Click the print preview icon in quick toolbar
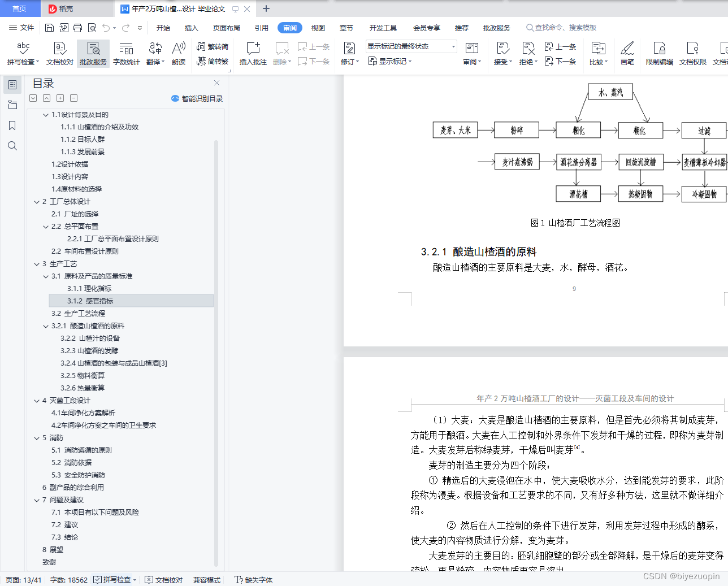Image resolution: width=728 pixels, height=586 pixels. pyautogui.click(x=92, y=28)
